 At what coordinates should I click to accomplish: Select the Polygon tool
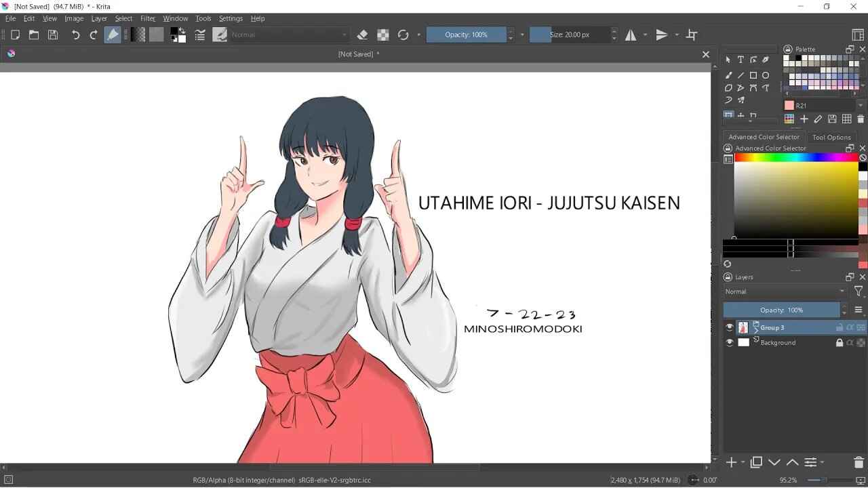[x=728, y=88]
